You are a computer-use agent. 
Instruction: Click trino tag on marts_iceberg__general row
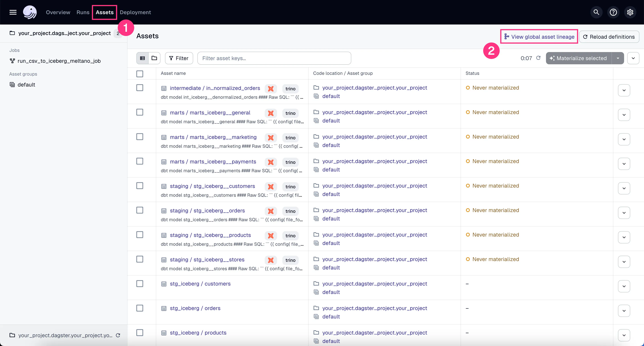(290, 113)
